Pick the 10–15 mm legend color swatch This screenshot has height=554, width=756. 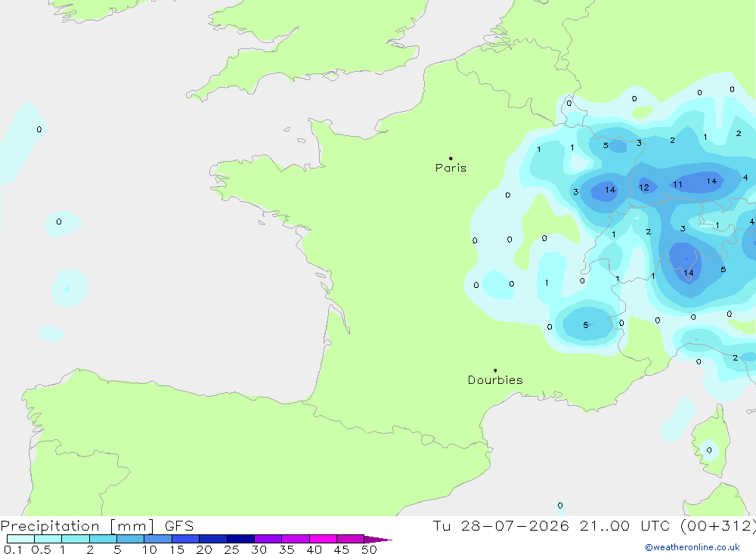158,539
